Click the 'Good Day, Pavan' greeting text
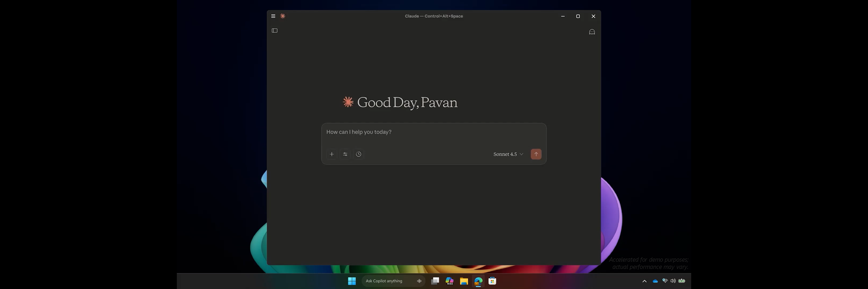Screen dimensions: 868x289 click(407, 102)
